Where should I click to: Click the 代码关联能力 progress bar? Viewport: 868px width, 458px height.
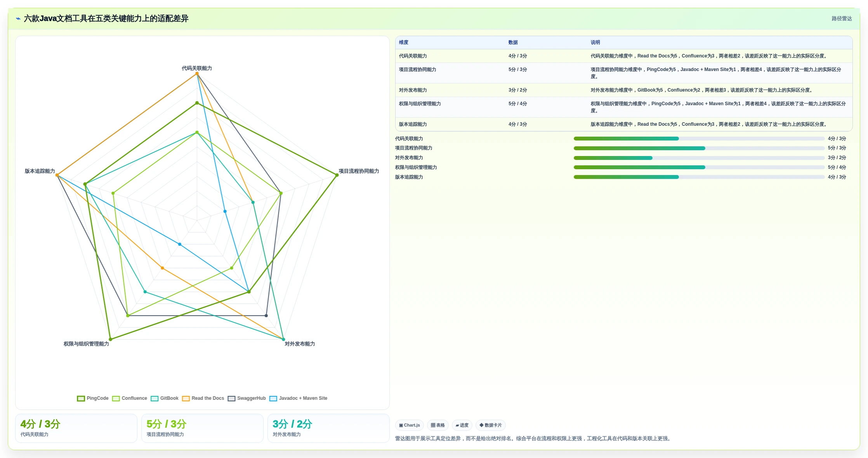(699, 139)
